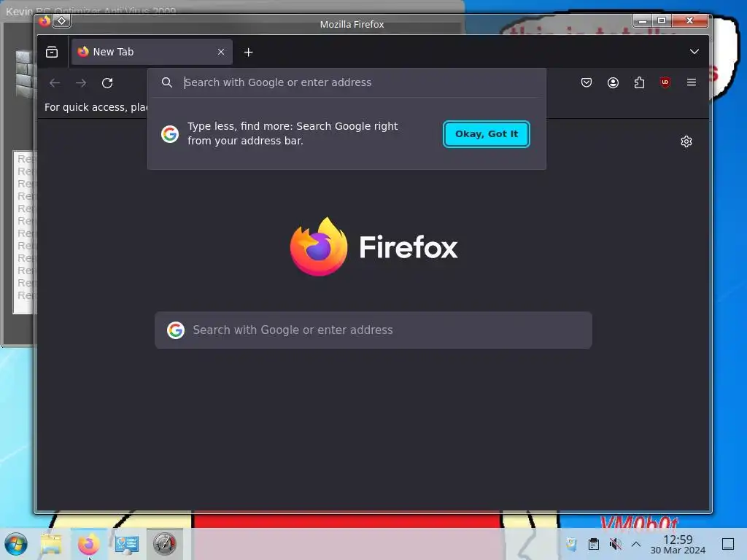This screenshot has height=560, width=747.
Task: Save to Pocket icon
Action: [x=587, y=82]
